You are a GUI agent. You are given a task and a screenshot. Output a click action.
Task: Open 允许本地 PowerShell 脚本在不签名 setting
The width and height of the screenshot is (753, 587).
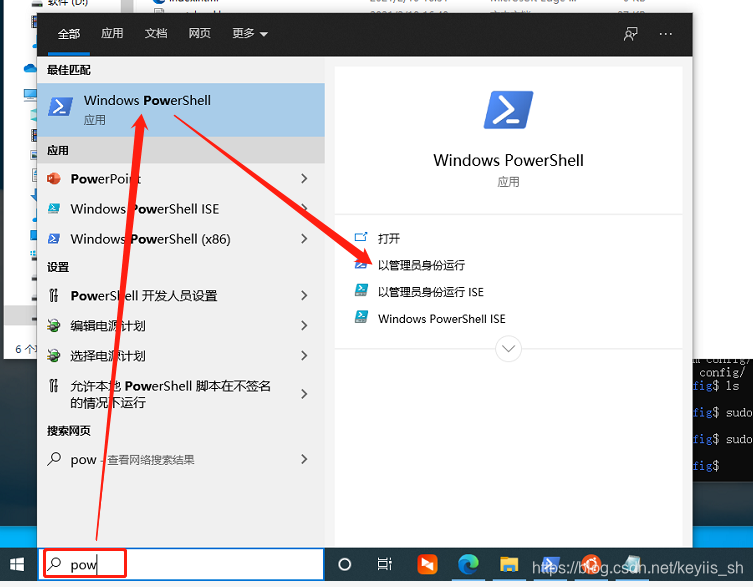click(181, 394)
